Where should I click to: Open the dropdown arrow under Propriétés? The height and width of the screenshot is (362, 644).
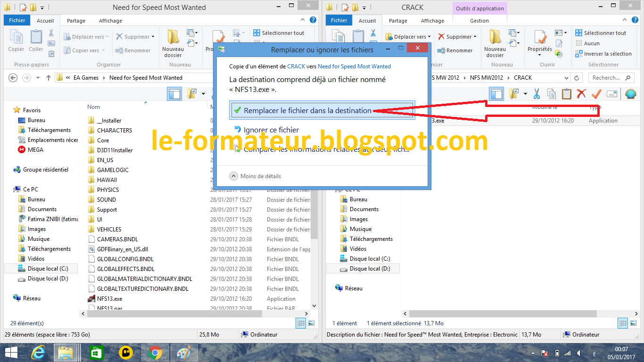(540, 55)
